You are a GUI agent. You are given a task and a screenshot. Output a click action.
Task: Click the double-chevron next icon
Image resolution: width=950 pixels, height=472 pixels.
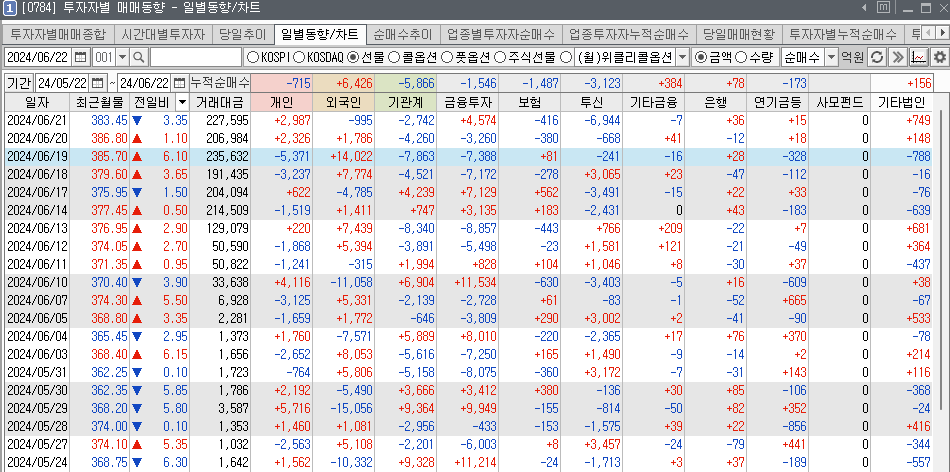(898, 58)
